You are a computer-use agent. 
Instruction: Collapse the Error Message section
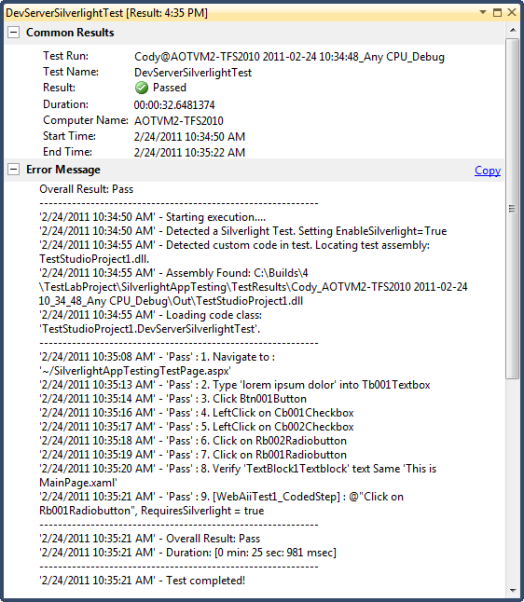pyautogui.click(x=13, y=169)
